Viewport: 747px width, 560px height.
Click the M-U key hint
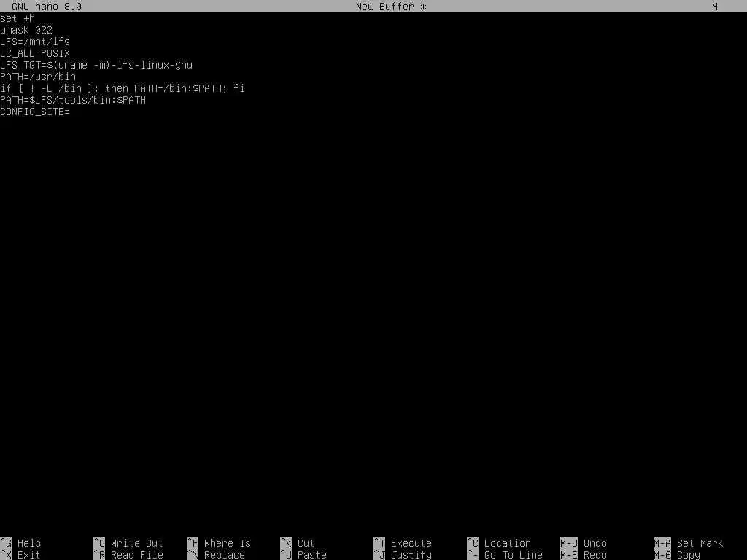click(x=569, y=543)
